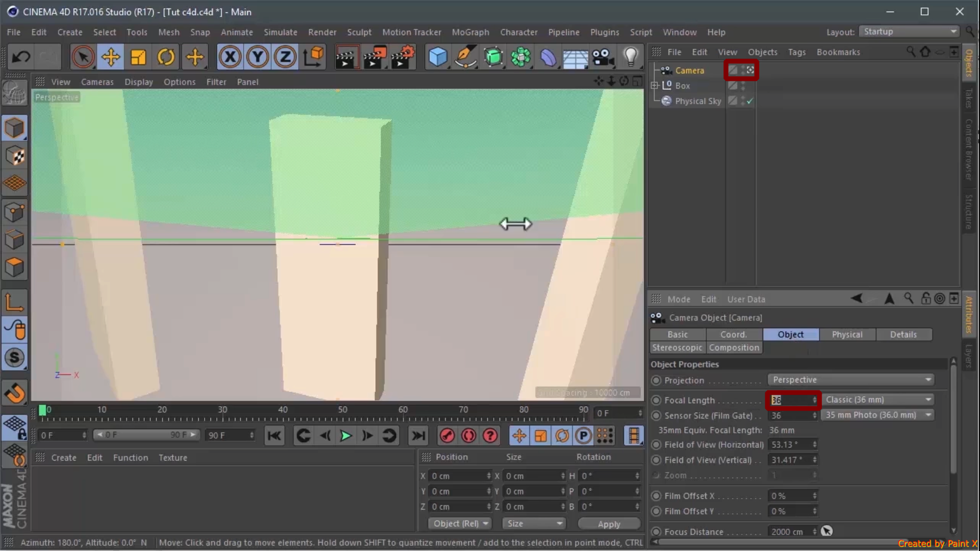Open the 35 mm Photo sensor dropdown
Viewport: 980px width, 551px height.
tap(878, 415)
